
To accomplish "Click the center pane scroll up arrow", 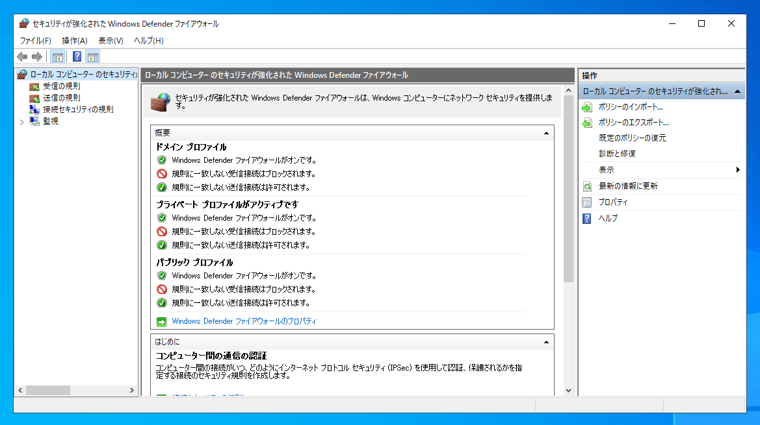I will coord(569,91).
